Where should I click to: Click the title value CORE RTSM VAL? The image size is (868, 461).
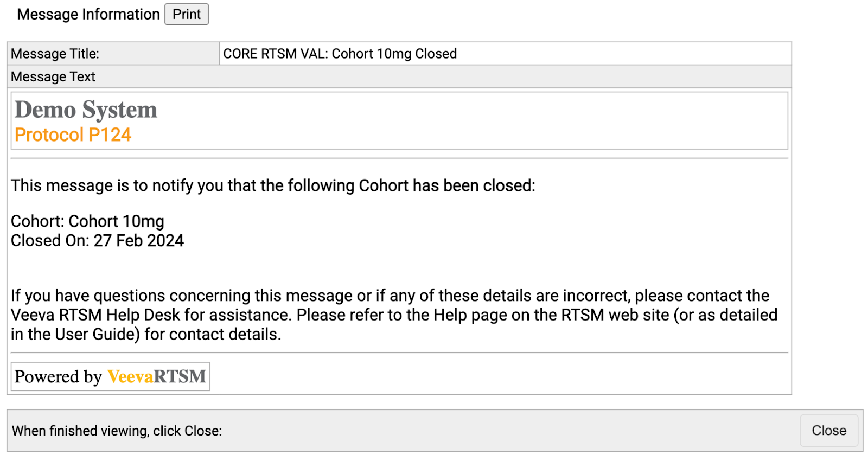click(340, 54)
